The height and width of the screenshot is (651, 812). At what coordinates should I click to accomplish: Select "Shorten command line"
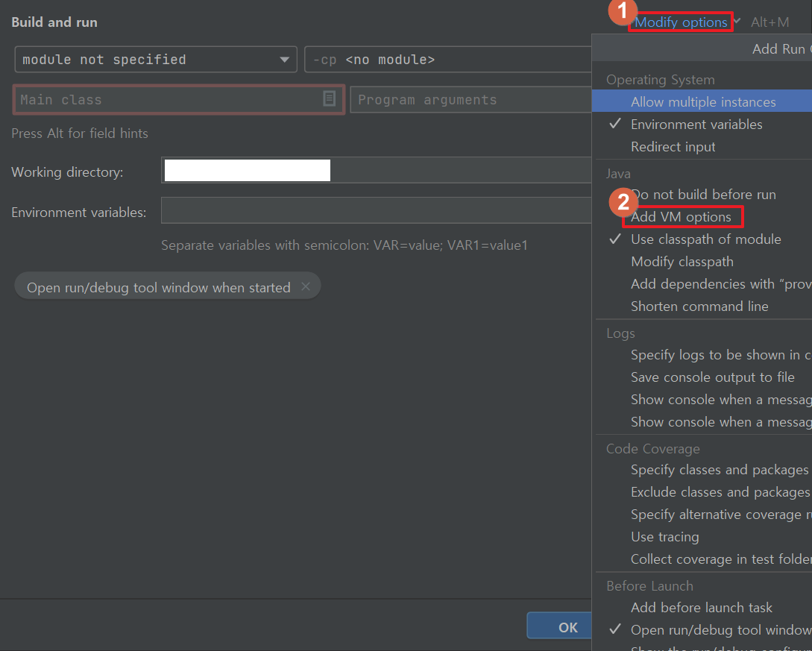click(699, 306)
